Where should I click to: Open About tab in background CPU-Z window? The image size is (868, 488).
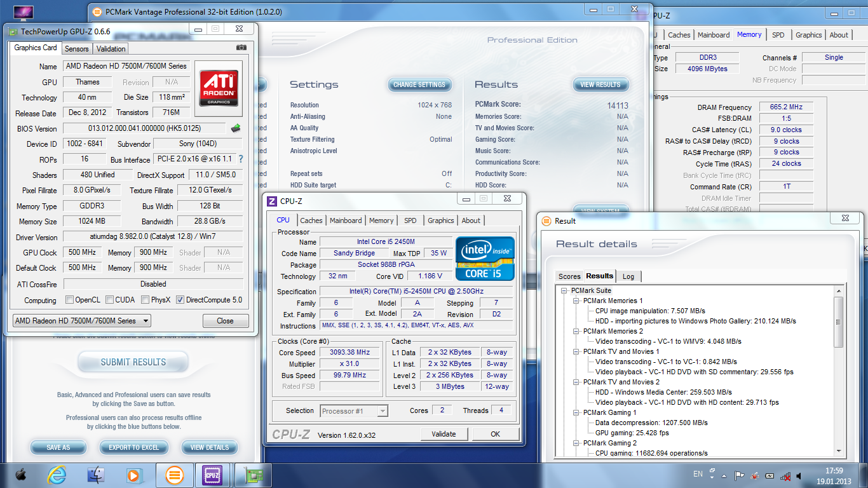839,35
